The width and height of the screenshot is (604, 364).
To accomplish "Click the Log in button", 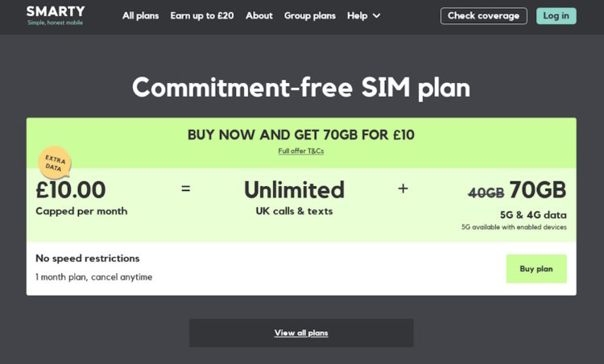I will tap(556, 16).
